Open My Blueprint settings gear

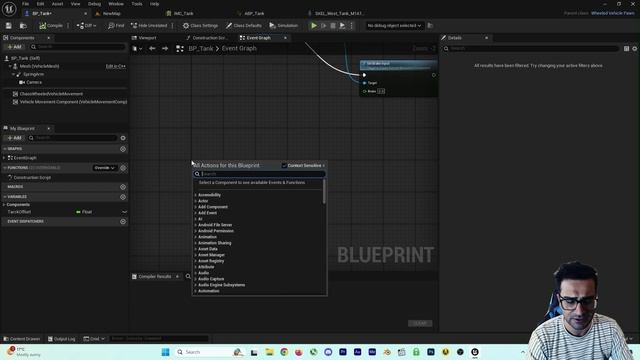[123, 138]
